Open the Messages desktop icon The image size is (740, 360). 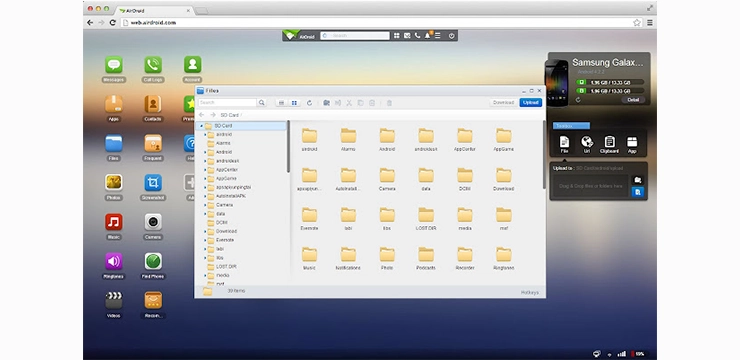pyautogui.click(x=114, y=65)
